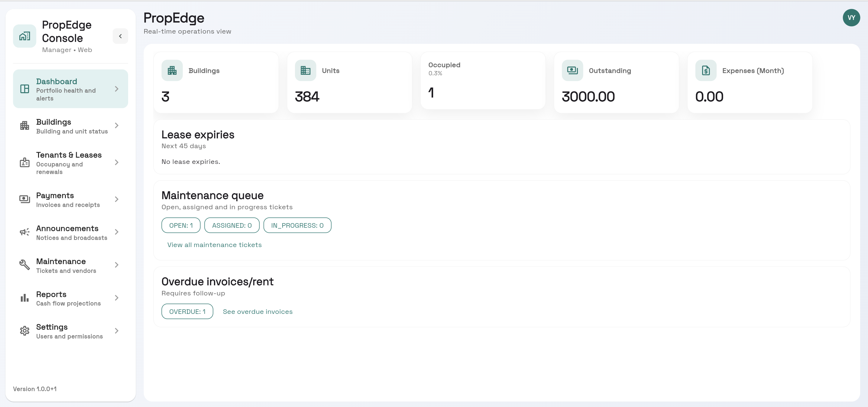Select the Maintenance wrench icon
This screenshot has height=407, width=868.
coord(24,265)
